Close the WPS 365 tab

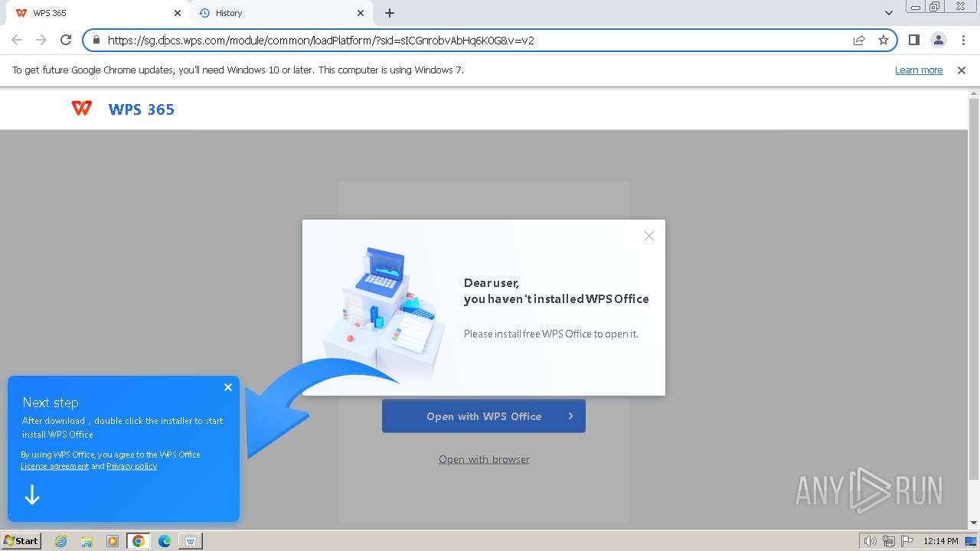click(x=178, y=13)
